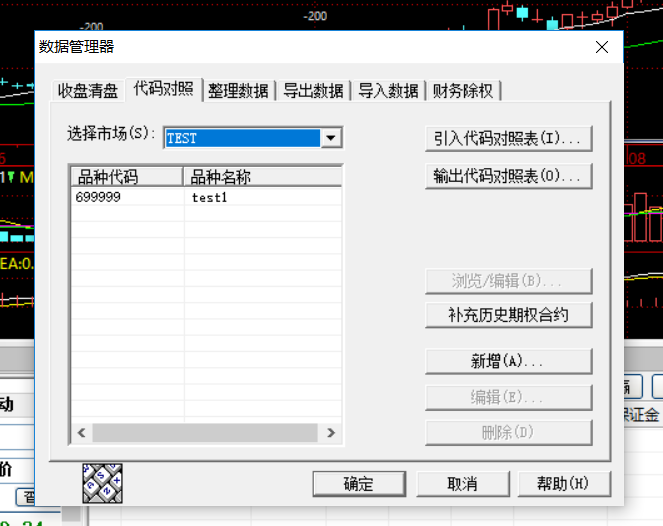The image size is (663, 526).
Task: Expand the 选择市场 dropdown arrow
Action: coord(331,138)
